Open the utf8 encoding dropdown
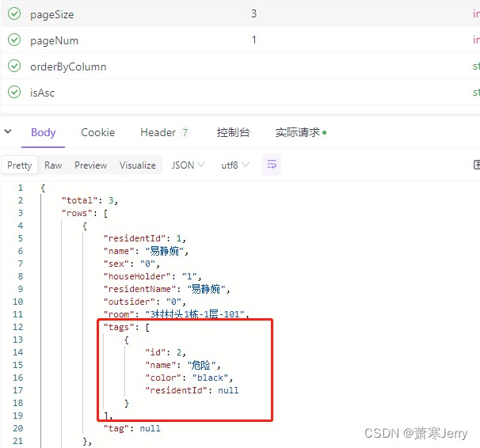Image resolution: width=480 pixels, height=448 pixels. click(234, 165)
